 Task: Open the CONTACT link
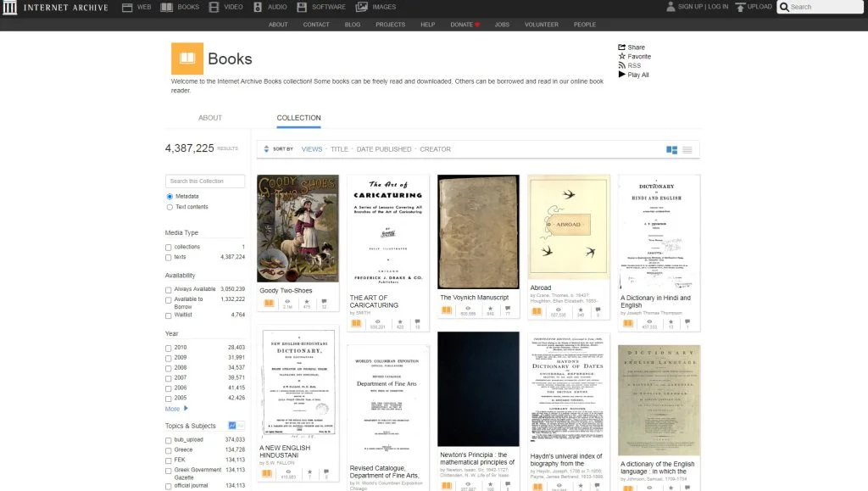316,25
